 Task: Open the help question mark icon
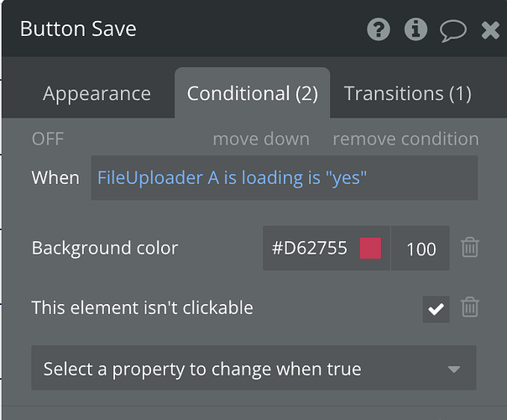click(x=379, y=30)
